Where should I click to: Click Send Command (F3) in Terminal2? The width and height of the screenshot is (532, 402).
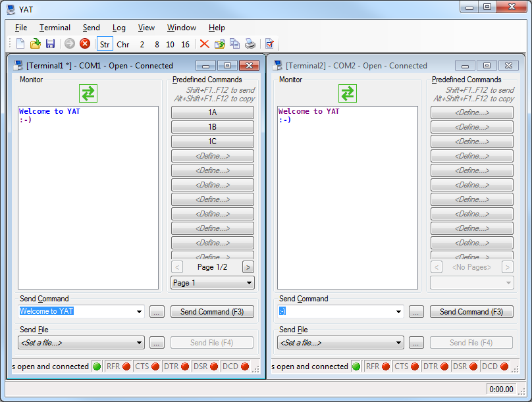[471, 311]
